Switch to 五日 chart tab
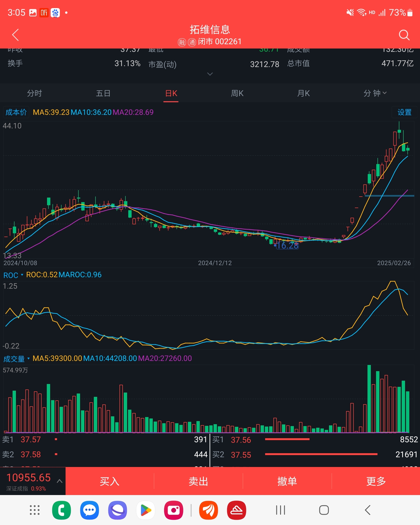This screenshot has width=420, height=525. pos(103,93)
